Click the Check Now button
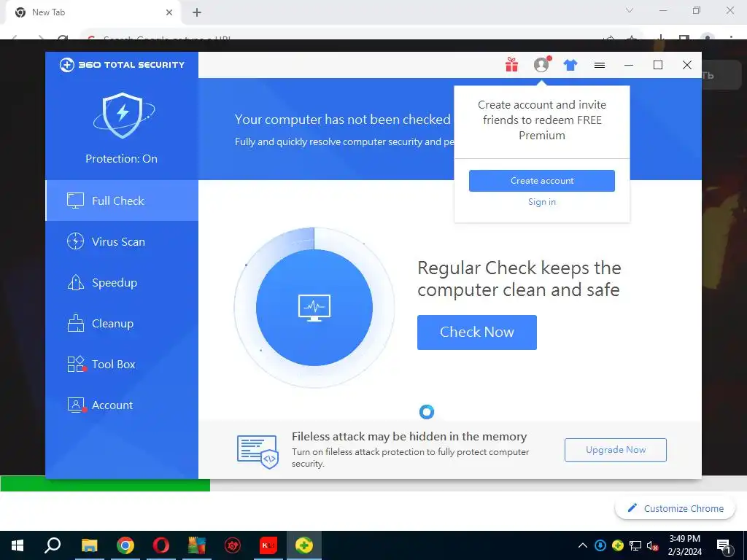Viewport: 747px width, 560px height. tap(477, 332)
